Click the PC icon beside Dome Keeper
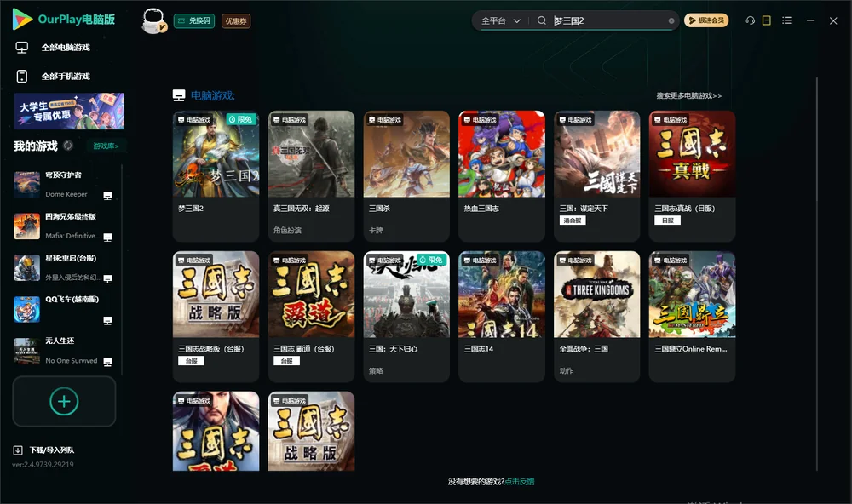 coord(107,196)
